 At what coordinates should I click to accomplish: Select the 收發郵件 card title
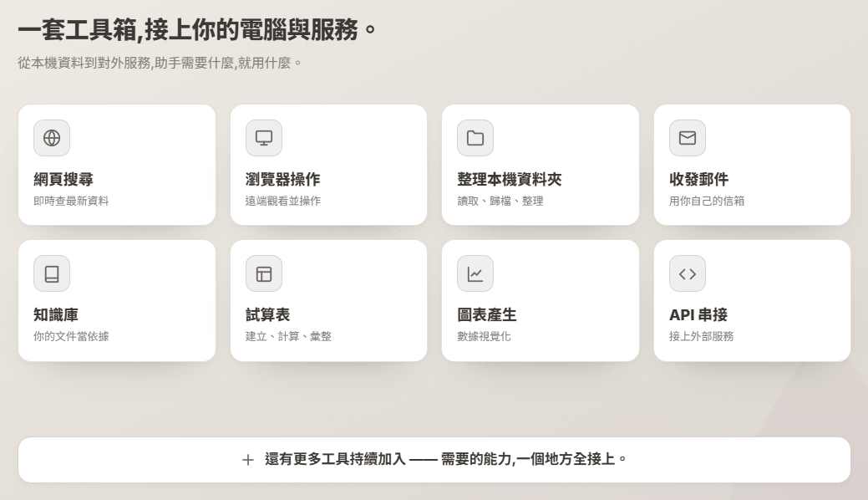(698, 179)
